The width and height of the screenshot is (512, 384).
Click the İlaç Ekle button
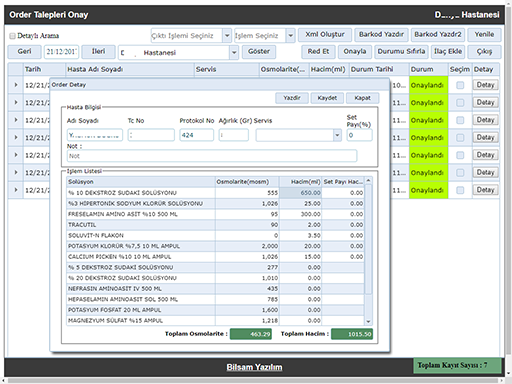448,52
